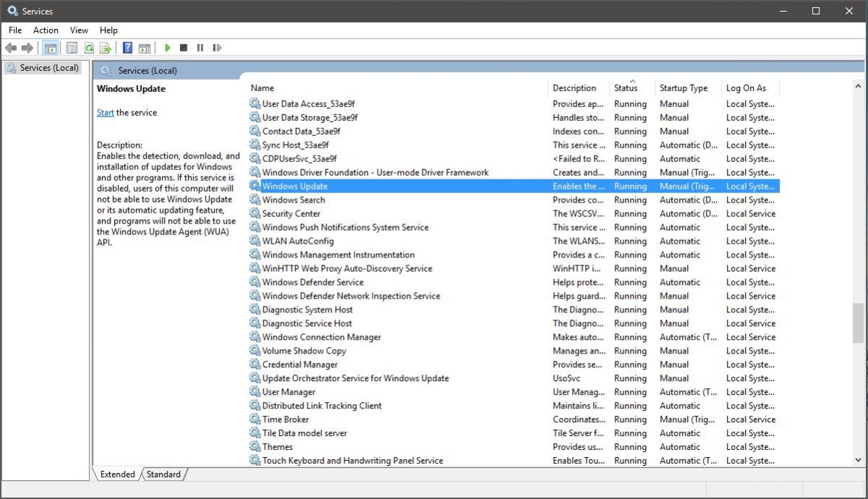
Task: Pause the service with the pause icon
Action: [200, 48]
